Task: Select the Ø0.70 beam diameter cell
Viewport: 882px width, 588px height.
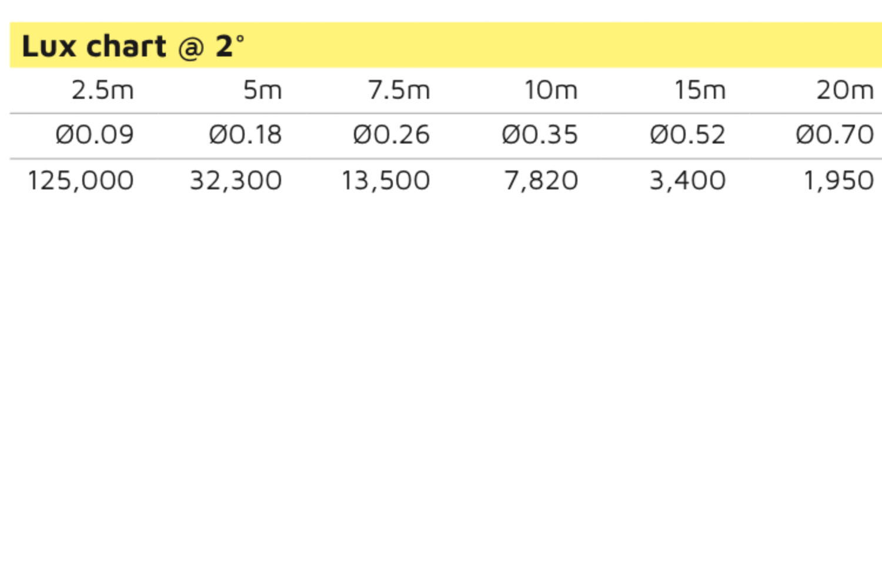Action: (834, 135)
